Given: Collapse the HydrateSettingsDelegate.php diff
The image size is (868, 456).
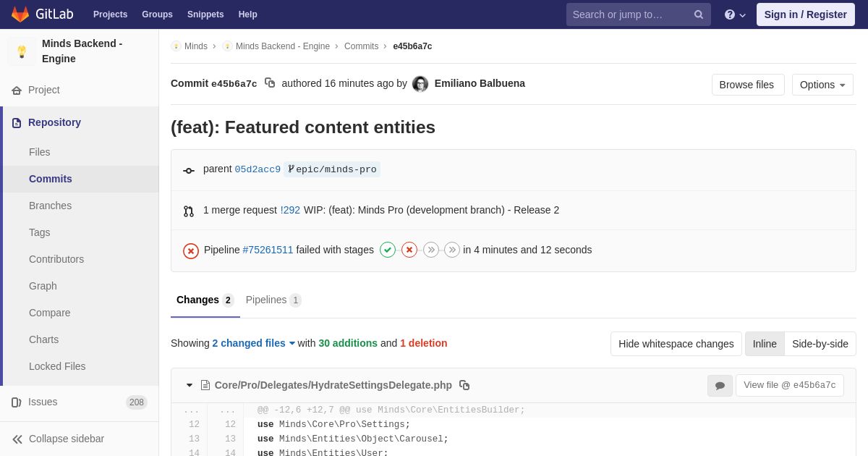Looking at the screenshot, I should (190, 385).
